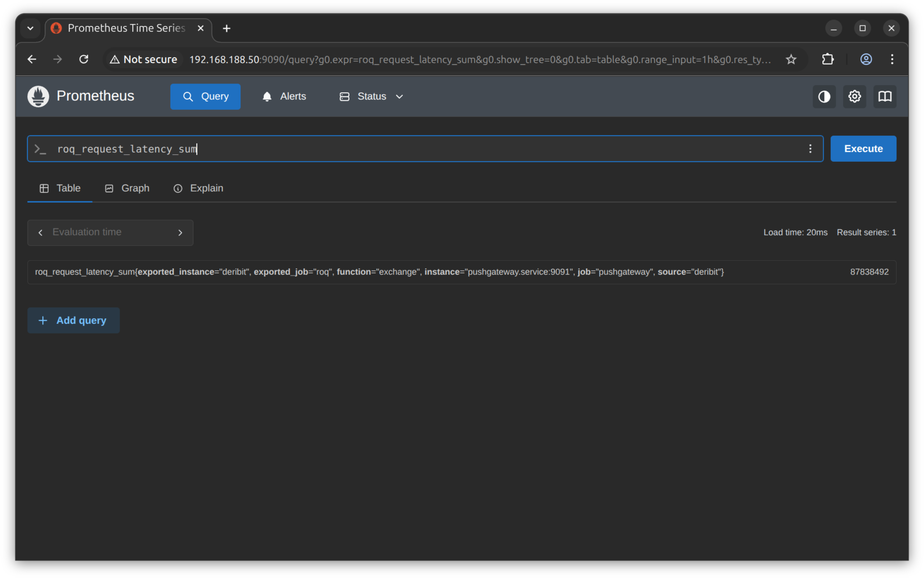Open the tab search dropdown
This screenshot has height=578, width=924.
31,28
